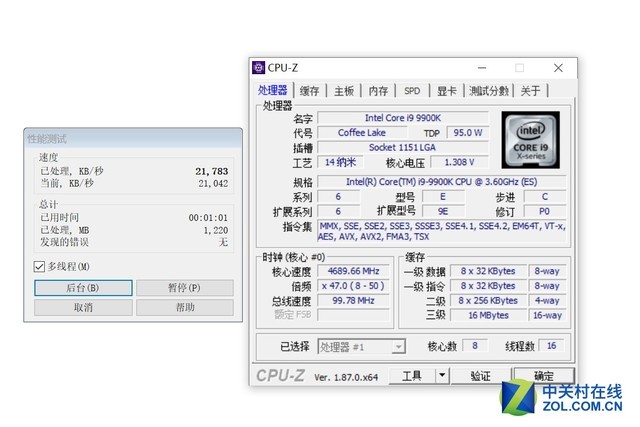Click the L3 cache 16 MBytes value
The height and width of the screenshot is (427, 640).
pyautogui.click(x=488, y=315)
